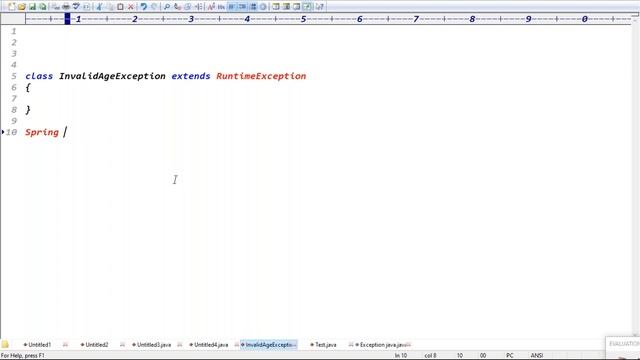The width and height of the screenshot is (640, 360).
Task: Click line number 7 in the gutter
Action: (x=14, y=98)
